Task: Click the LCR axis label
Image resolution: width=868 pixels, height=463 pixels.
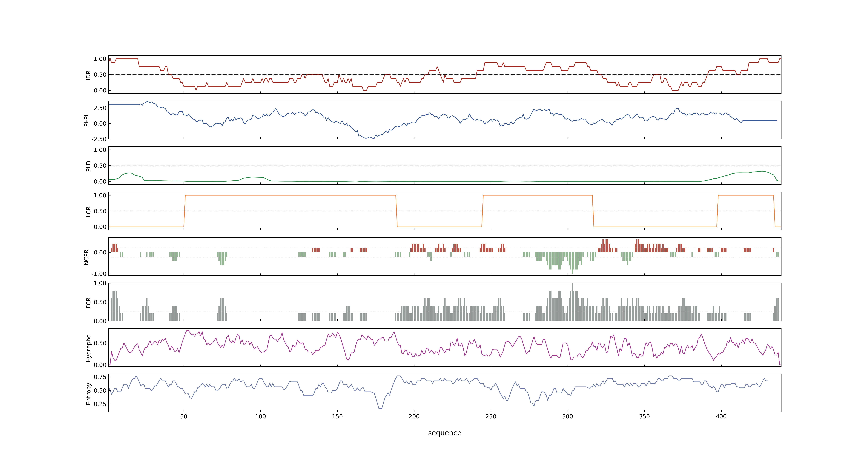Action: pyautogui.click(x=88, y=211)
